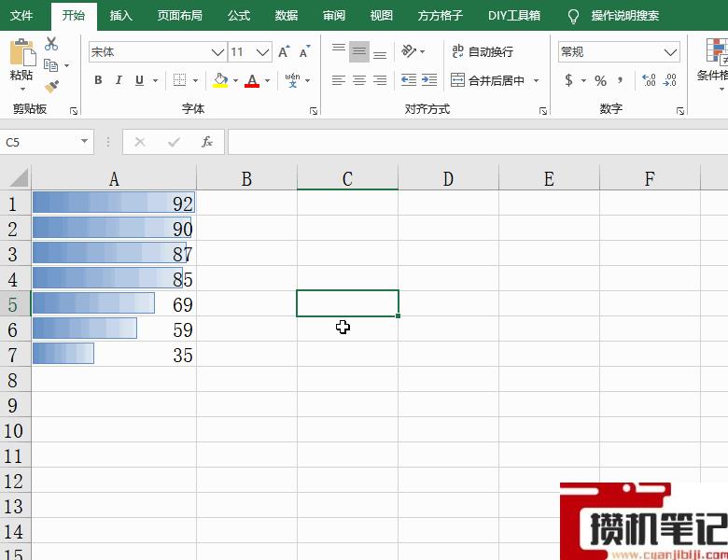This screenshot has width=728, height=560.
Task: Switch to the 数据 Data tab
Action: coord(286,16)
